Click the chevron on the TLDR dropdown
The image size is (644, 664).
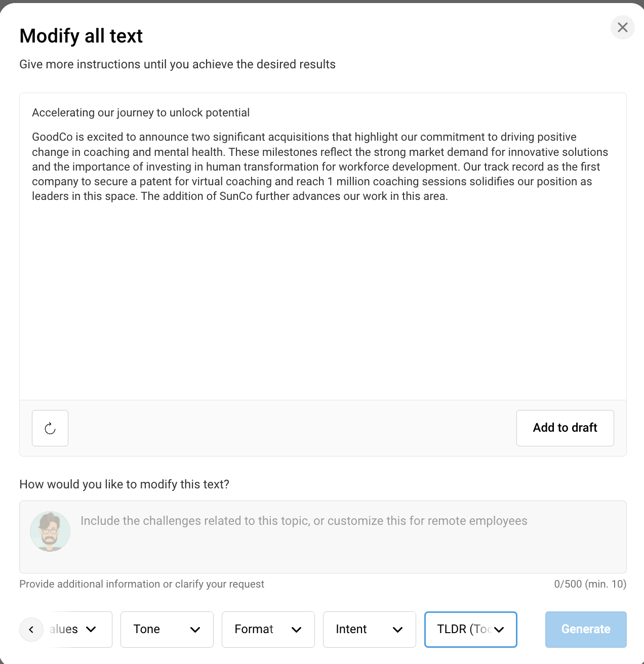click(500, 630)
